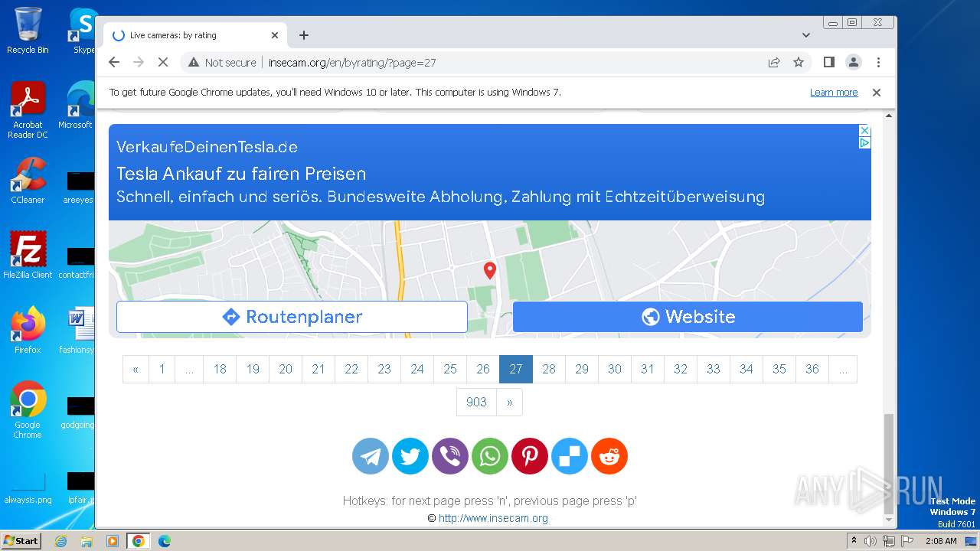Jump to last page 903

click(476, 402)
